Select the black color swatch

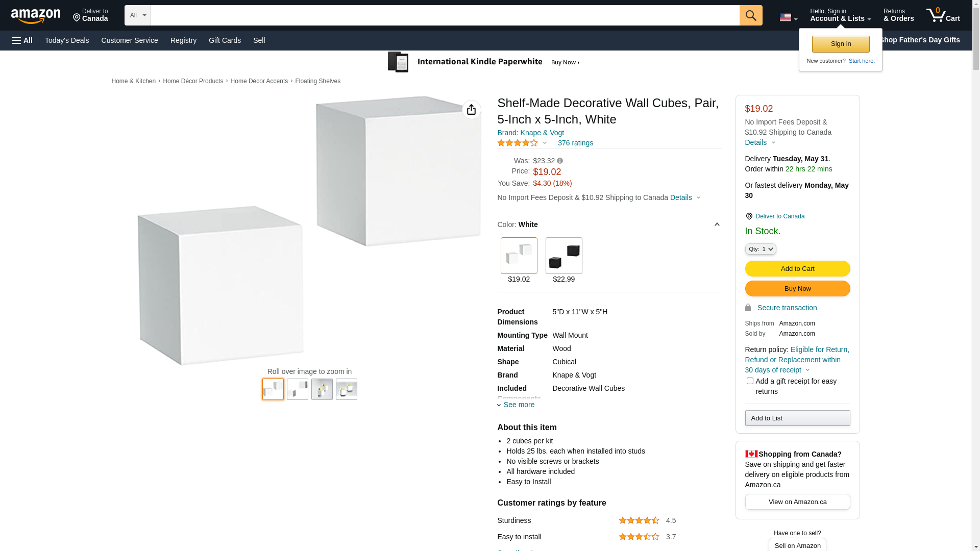pos(563,256)
